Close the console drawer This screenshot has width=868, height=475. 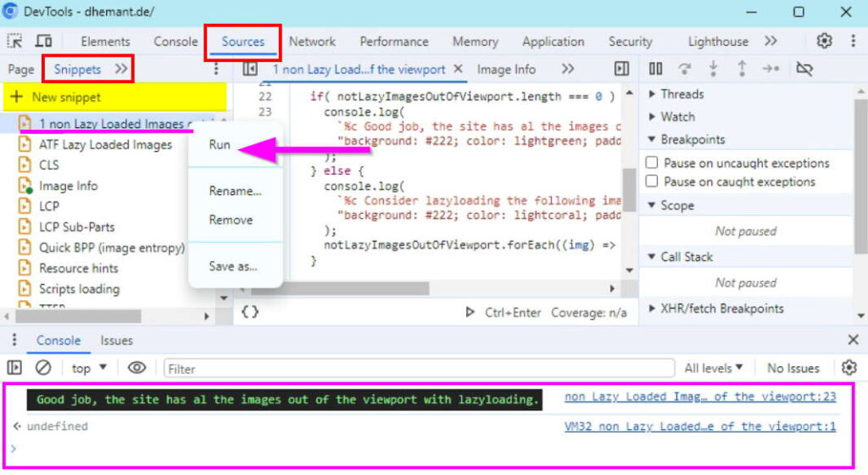click(853, 339)
